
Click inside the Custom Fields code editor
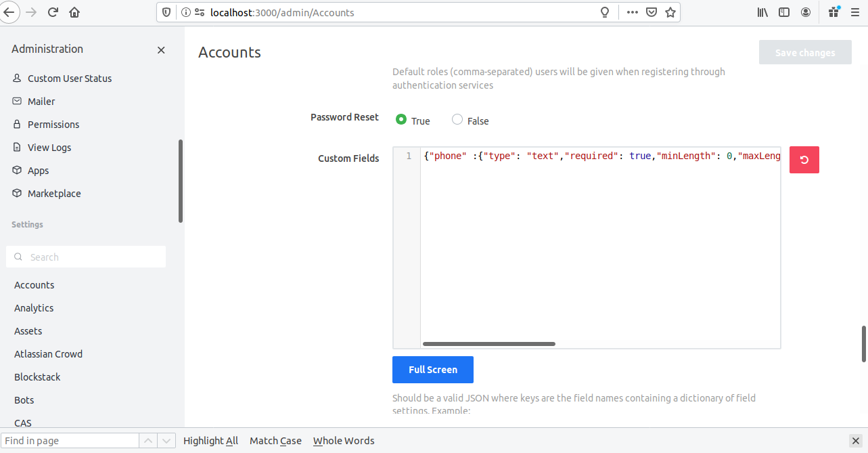(587, 248)
